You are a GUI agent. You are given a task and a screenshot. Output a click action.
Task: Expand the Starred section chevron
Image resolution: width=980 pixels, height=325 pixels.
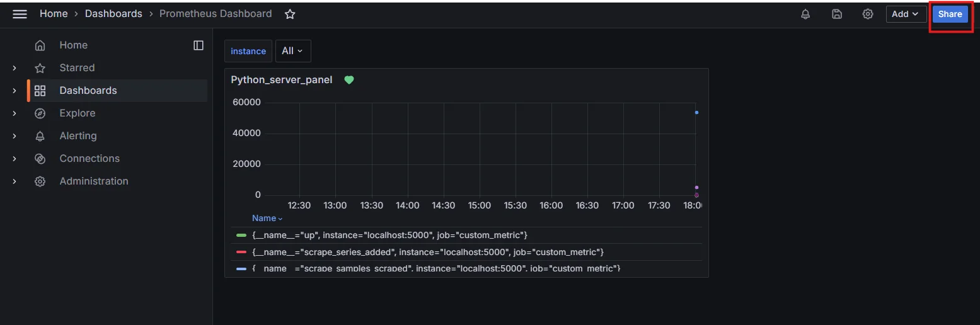[14, 68]
